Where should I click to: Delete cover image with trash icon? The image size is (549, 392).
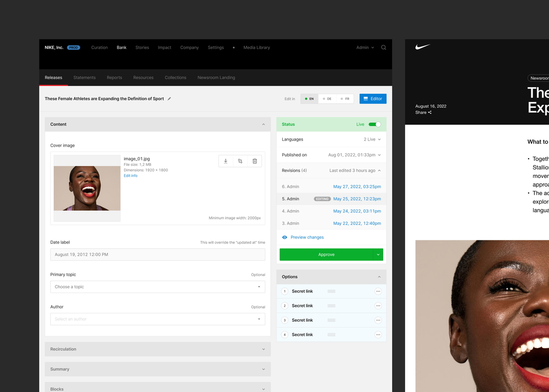pyautogui.click(x=255, y=161)
